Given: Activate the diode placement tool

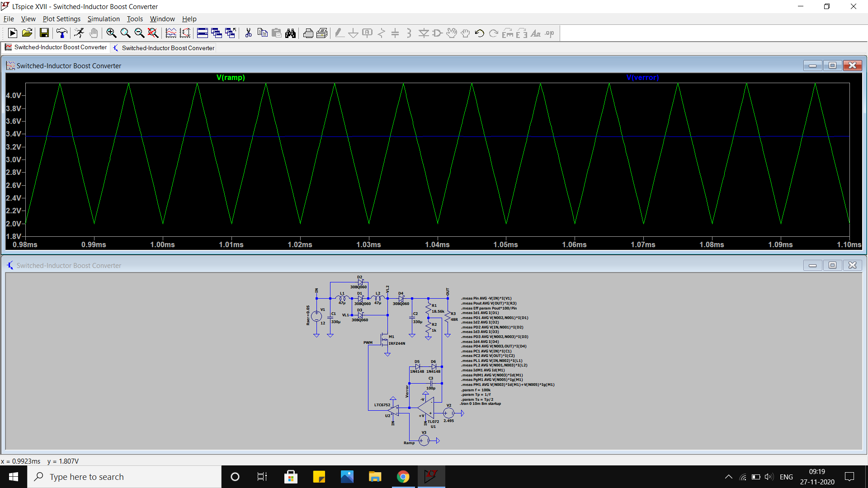Looking at the screenshot, I should pos(424,33).
